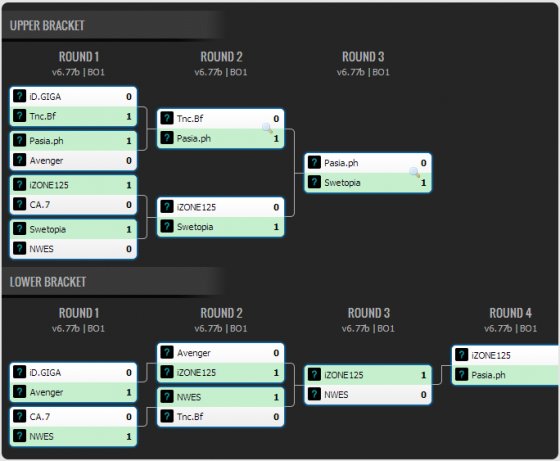Click the Avenger row in Upper Bracket Round 1
Screen dimensions: 560x461
click(x=73, y=160)
